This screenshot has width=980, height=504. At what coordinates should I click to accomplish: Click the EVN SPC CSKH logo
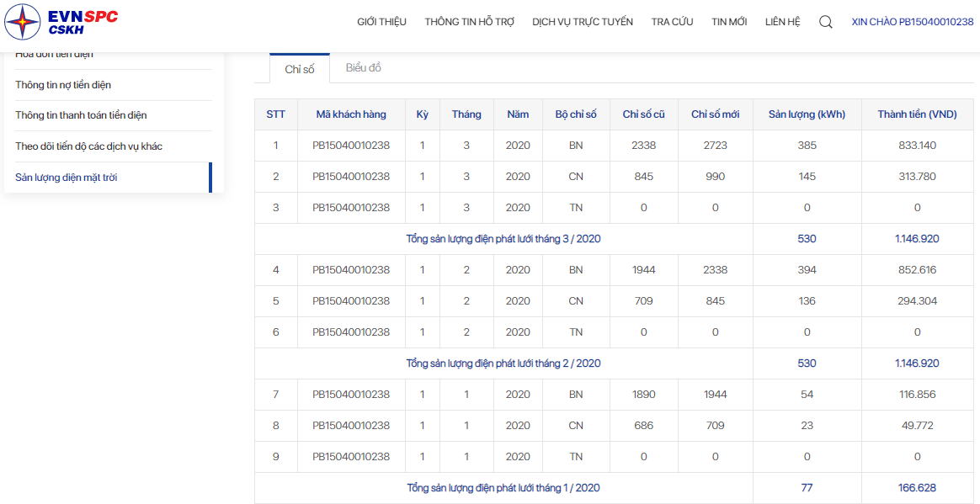click(61, 21)
